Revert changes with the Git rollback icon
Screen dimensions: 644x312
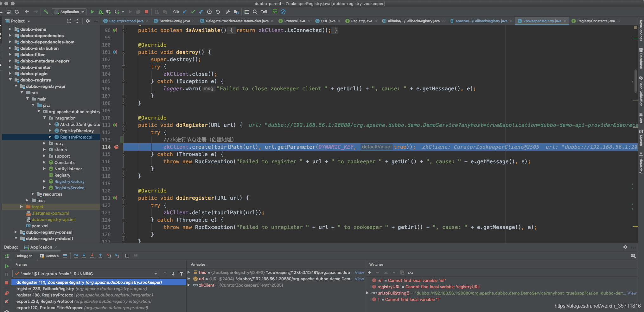pyautogui.click(x=218, y=12)
